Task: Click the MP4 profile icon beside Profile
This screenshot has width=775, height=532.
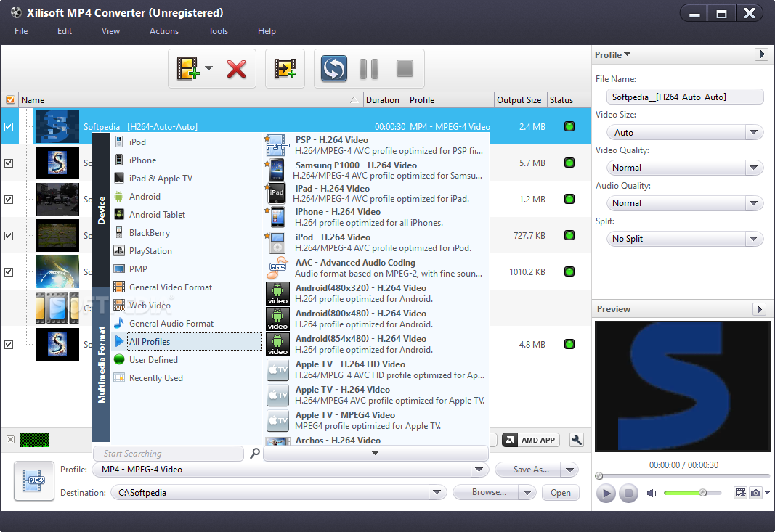Action: point(33,480)
